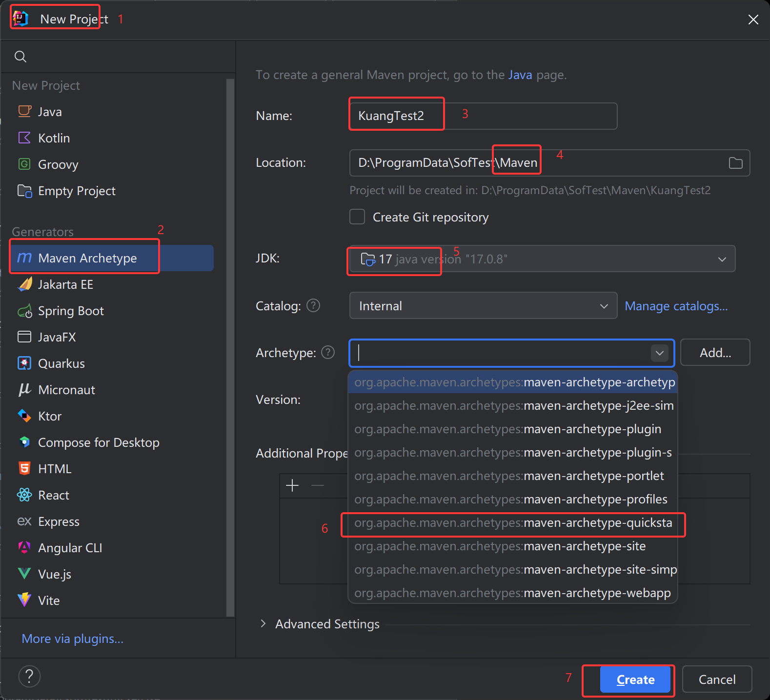The image size is (770, 700).
Task: Open the Catalog Internal dropdown
Action: pyautogui.click(x=483, y=305)
